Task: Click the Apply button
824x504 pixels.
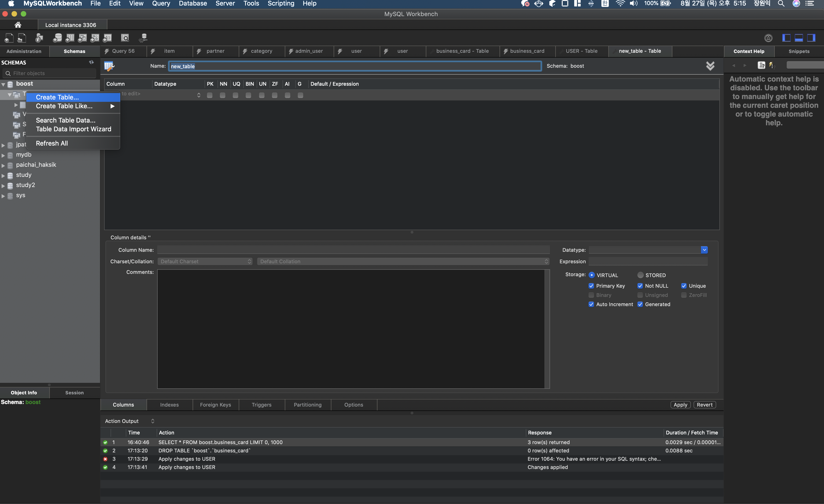Action: coord(680,405)
